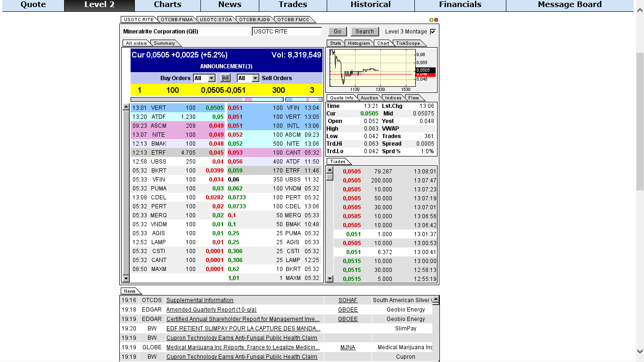The image size is (644, 362).
Task: Open the Histogram tab
Action: click(359, 43)
